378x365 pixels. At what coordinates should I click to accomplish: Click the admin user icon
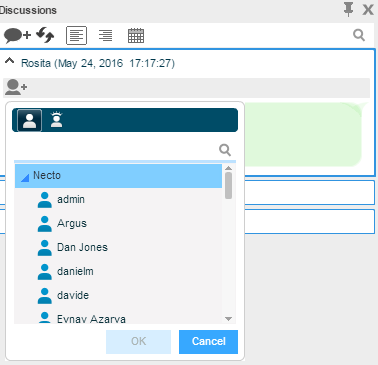click(x=45, y=200)
